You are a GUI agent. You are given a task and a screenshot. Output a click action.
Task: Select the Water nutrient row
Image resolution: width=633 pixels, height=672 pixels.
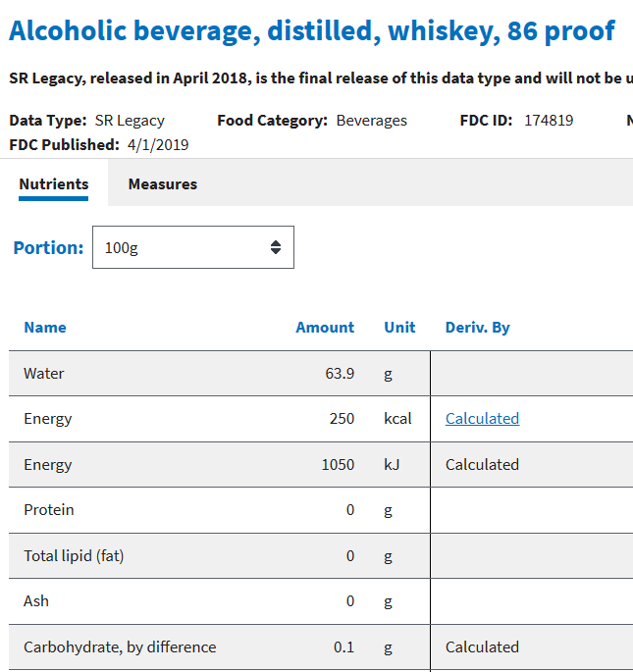click(321, 374)
